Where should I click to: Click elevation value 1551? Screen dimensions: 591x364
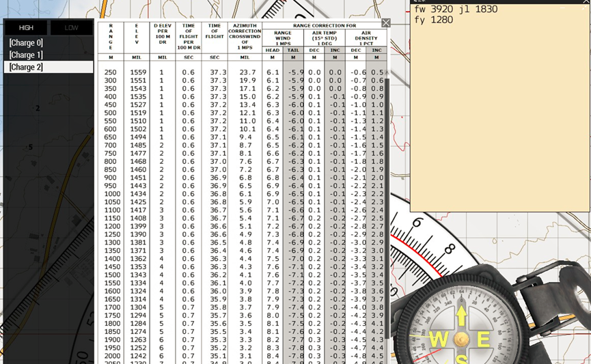coord(138,81)
